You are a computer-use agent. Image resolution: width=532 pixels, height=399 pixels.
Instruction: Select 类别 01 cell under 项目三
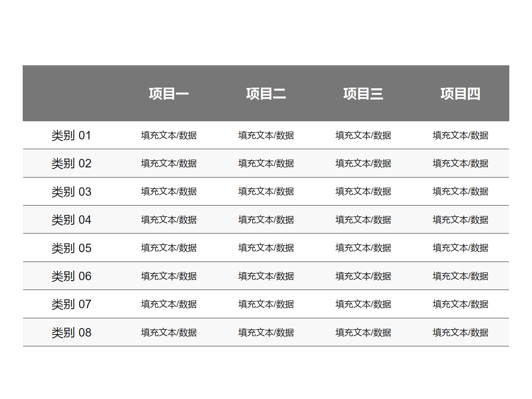(363, 135)
